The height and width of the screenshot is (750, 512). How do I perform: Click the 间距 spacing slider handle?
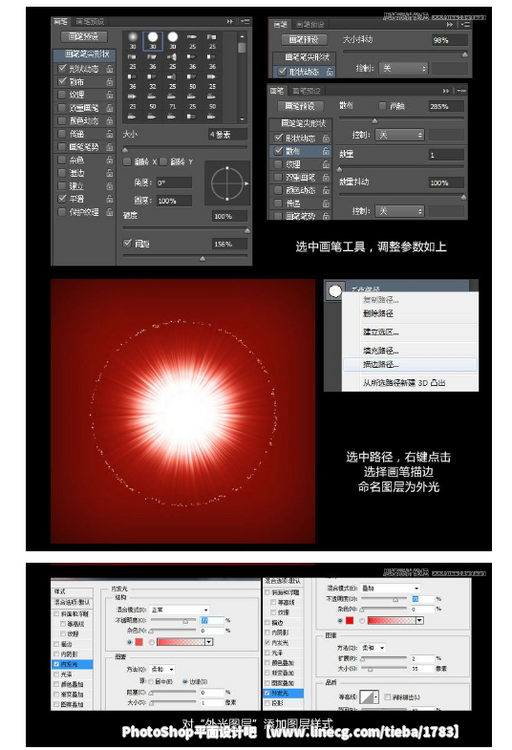click(202, 259)
